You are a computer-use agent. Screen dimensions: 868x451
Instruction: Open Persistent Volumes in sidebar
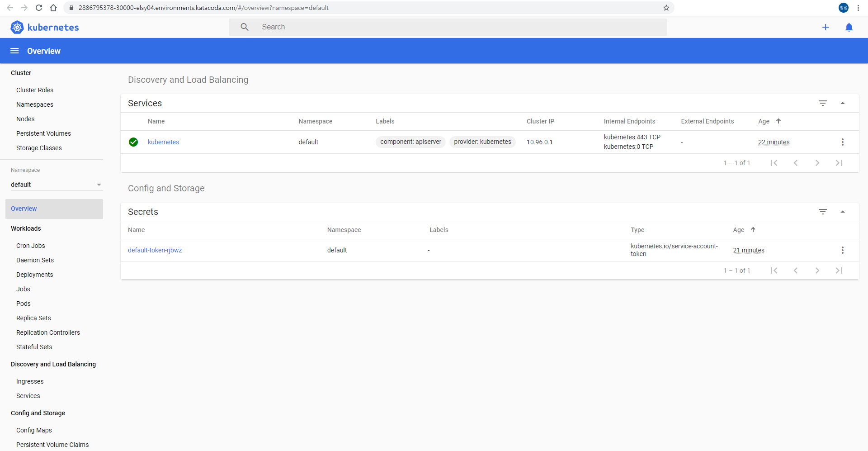tap(43, 133)
